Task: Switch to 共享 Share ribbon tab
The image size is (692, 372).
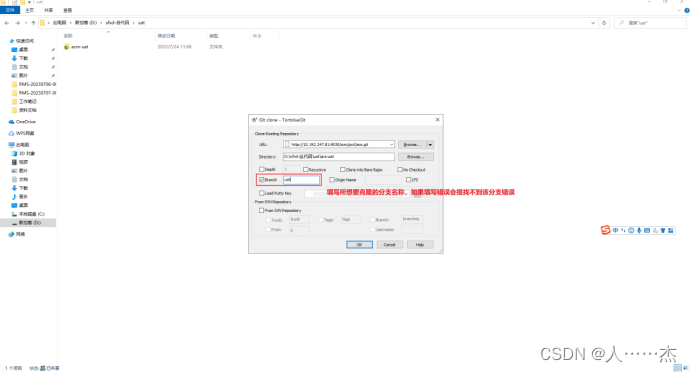Action: coord(49,10)
